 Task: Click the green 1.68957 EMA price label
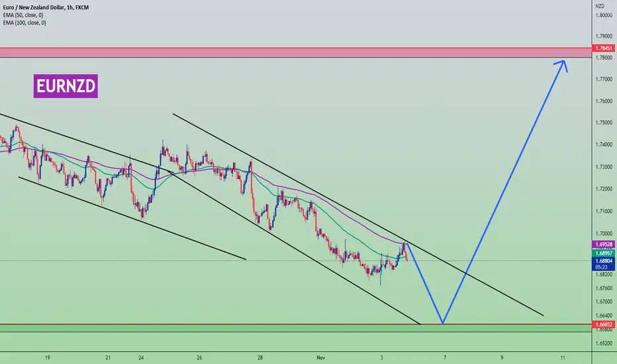(604, 253)
